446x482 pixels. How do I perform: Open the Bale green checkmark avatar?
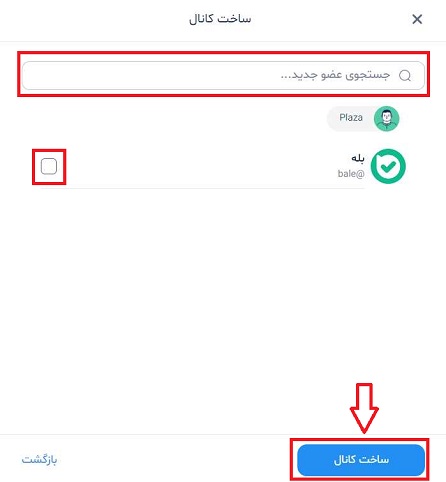pyautogui.click(x=388, y=166)
